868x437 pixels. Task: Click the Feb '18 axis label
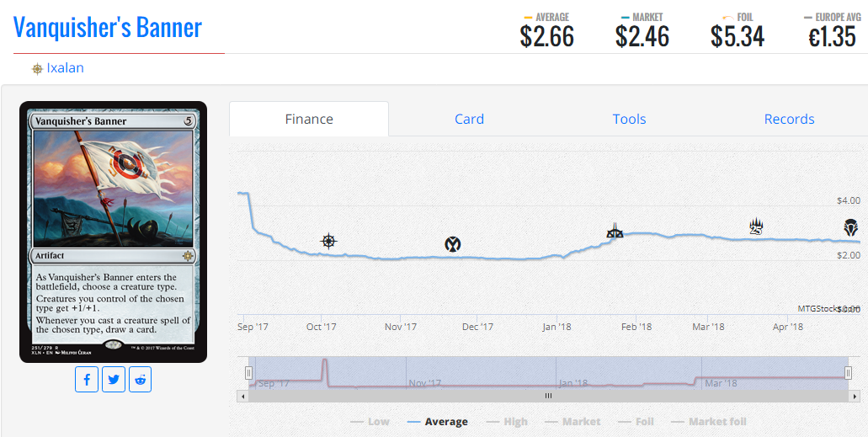[x=636, y=327]
